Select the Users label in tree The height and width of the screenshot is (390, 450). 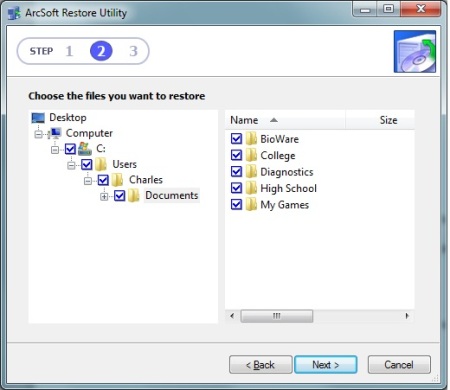(x=125, y=164)
